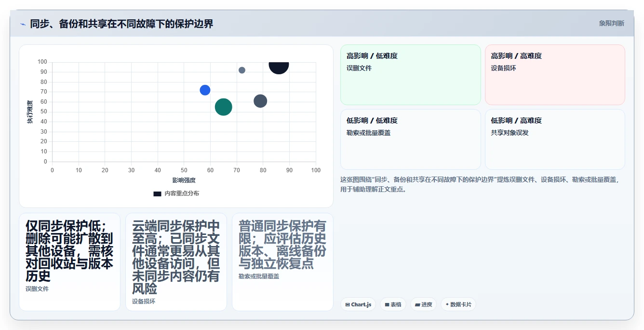
Task: Select the small gray bubble near 90
Action: point(242,70)
